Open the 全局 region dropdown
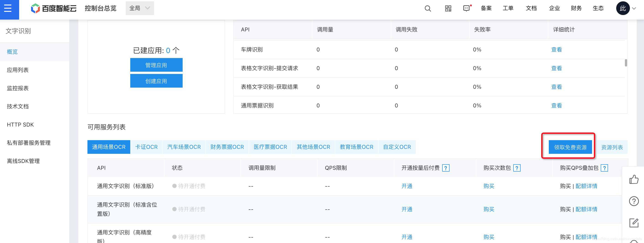Image resolution: width=644 pixels, height=243 pixels. point(140,8)
